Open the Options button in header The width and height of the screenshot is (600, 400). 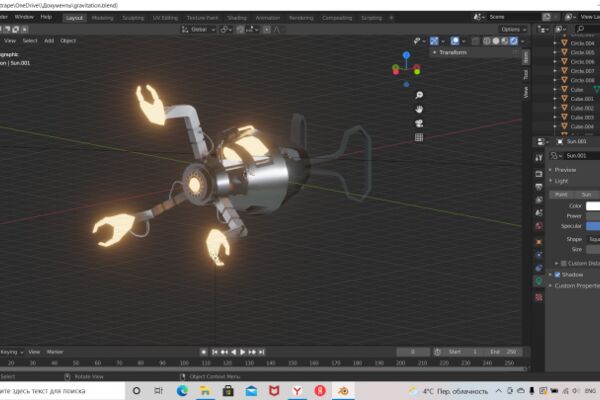514,29
